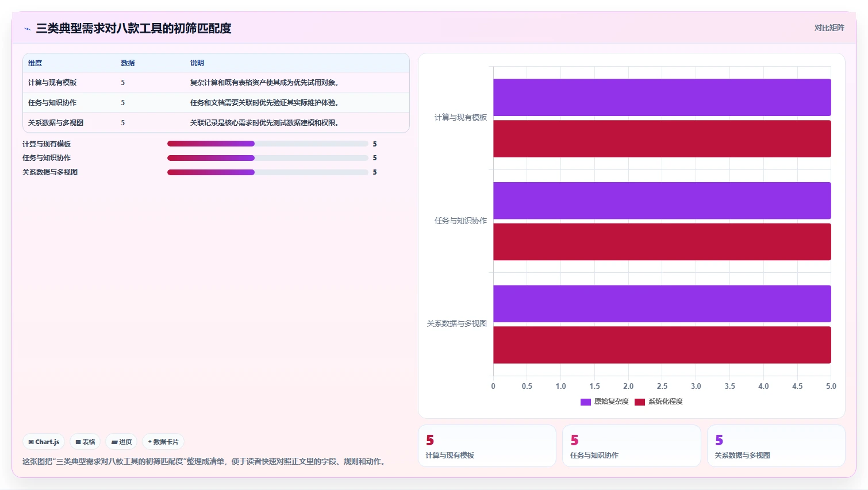Click the footer caption starting 这张图把
Viewport: 868px width, 490px height.
point(205,461)
